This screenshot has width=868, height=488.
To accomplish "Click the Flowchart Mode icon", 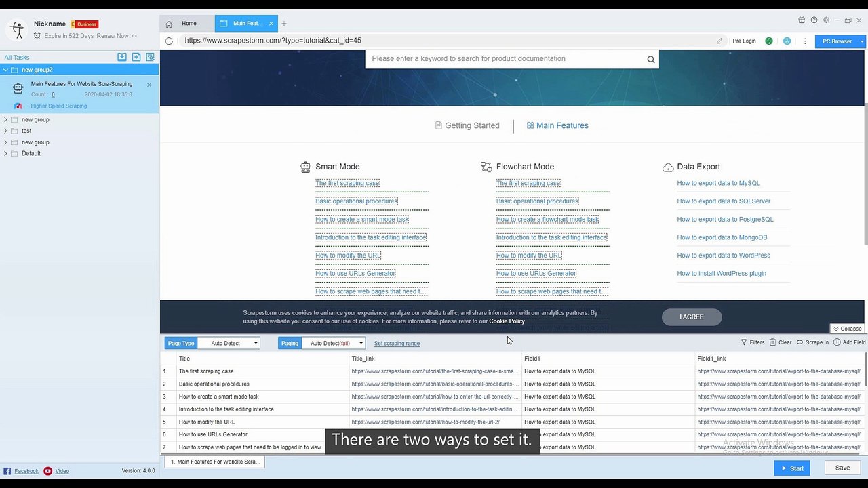I will [x=486, y=167].
